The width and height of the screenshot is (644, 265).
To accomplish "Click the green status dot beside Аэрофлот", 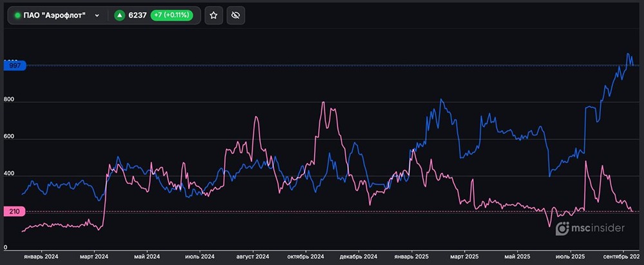I will coord(17,15).
